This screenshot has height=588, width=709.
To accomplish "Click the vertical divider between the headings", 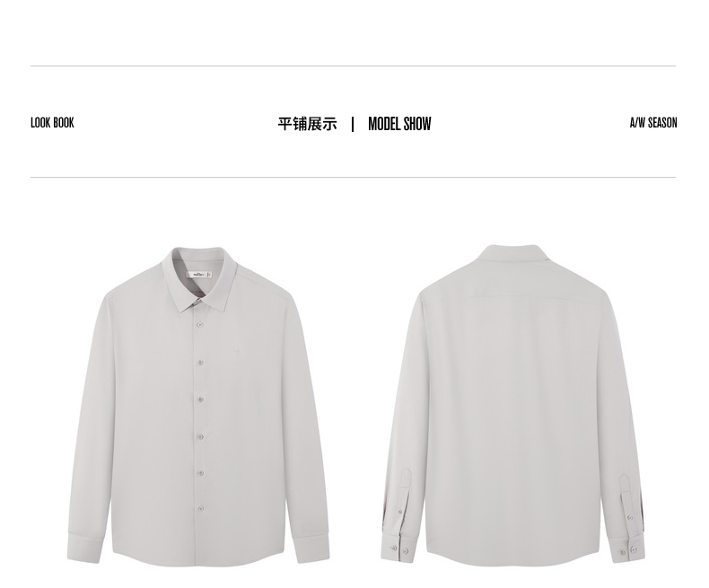I will [x=353, y=124].
